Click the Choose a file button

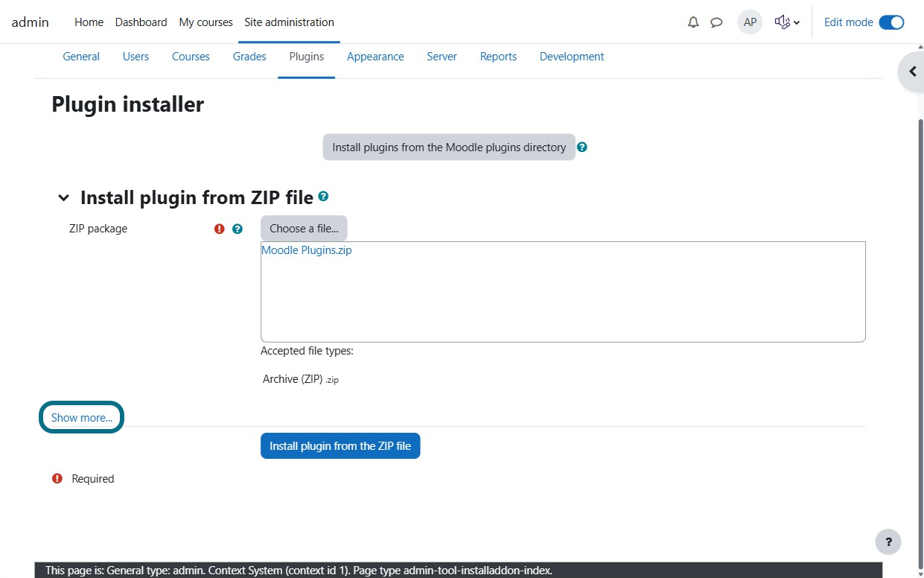[x=304, y=229]
